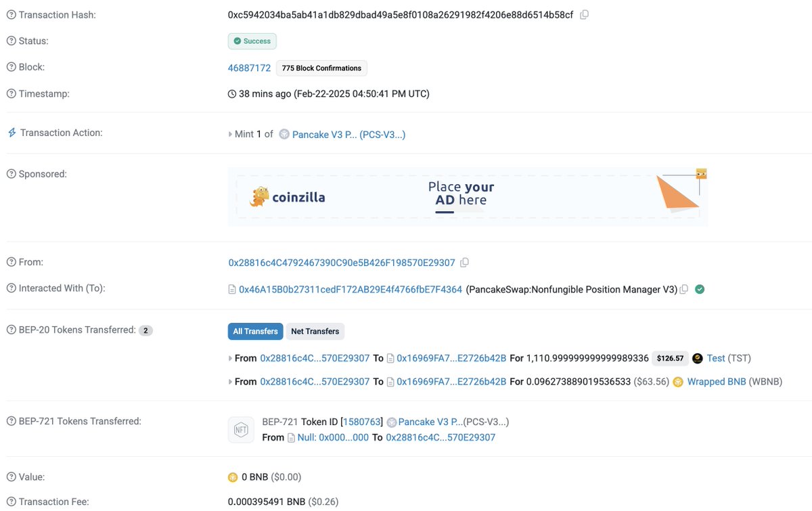Click help icon beside Block label
The image size is (812, 511).
click(x=11, y=67)
